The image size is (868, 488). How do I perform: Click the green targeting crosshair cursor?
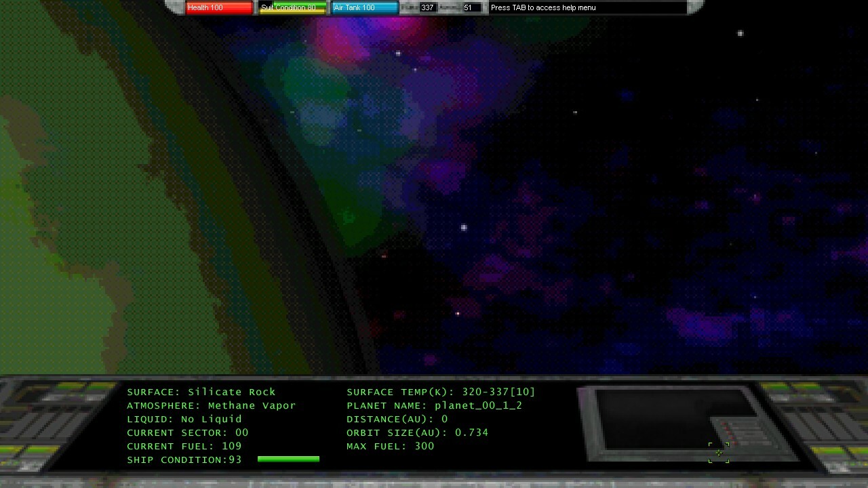pyautogui.click(x=719, y=453)
